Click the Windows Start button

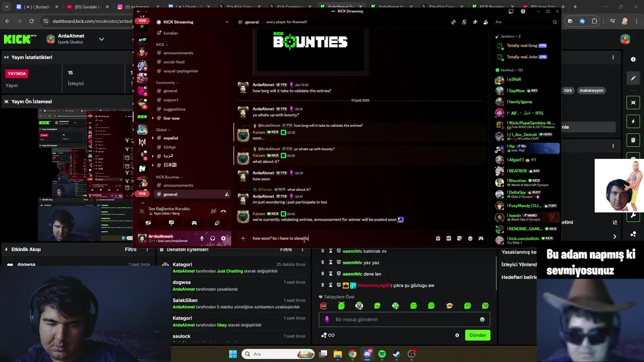(233, 354)
